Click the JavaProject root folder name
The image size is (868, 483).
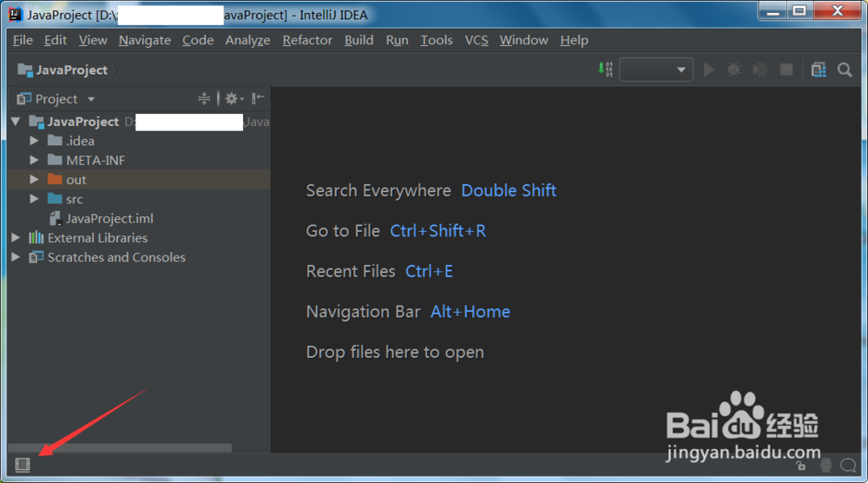[x=83, y=122]
